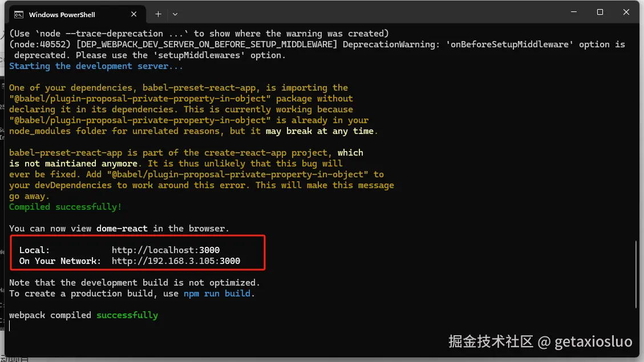Click the DEP_WEBPACK_DEV_SERVER_ON_BEFORE_SETUP_MIDDLEWARE warning code
The height and width of the screenshot is (362, 644).
[x=206, y=44]
